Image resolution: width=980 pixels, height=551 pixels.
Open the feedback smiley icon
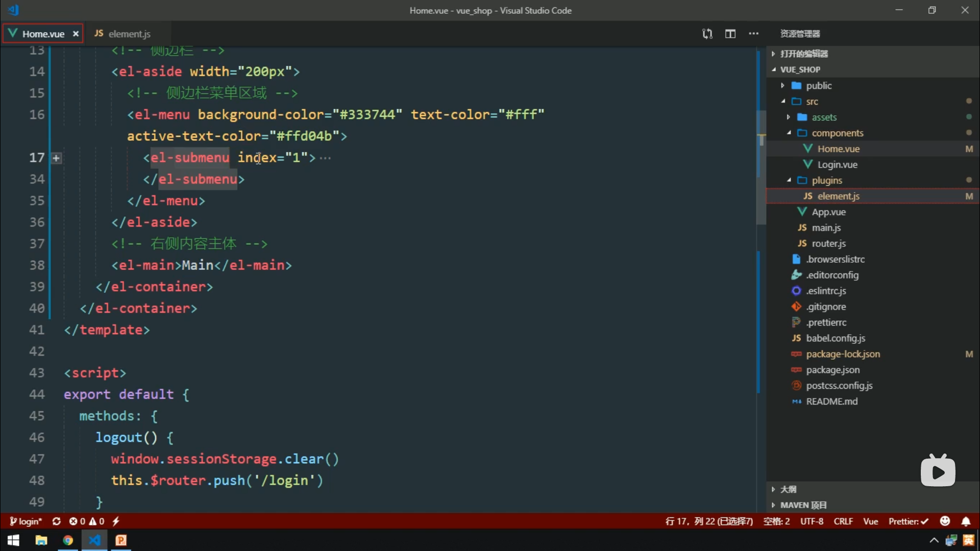pyautogui.click(x=945, y=521)
